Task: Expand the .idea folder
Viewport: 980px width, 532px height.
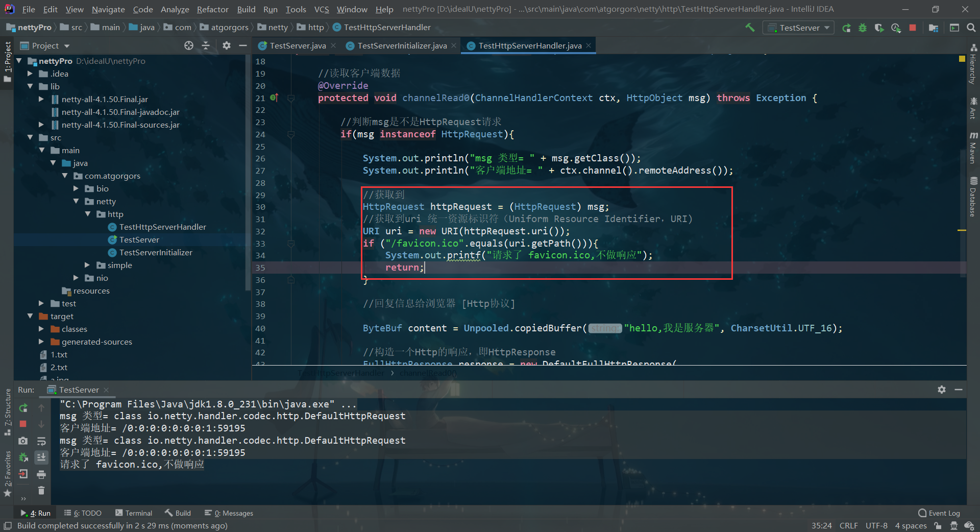Action: [x=30, y=74]
